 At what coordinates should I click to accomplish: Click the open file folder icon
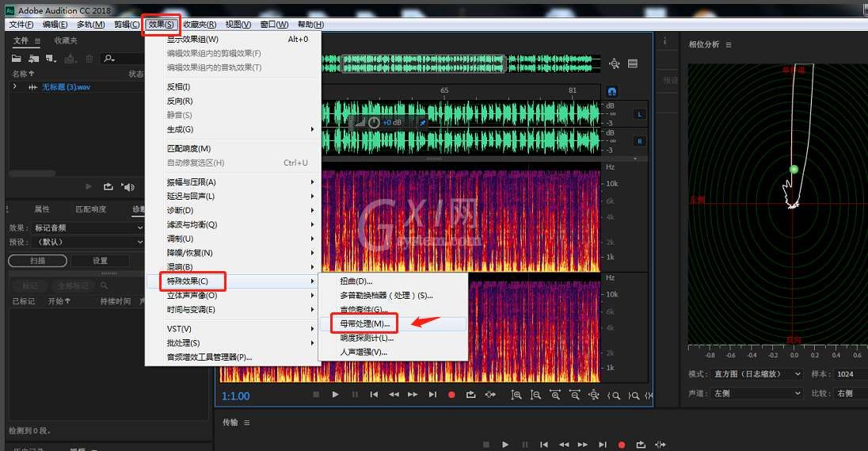(17, 58)
